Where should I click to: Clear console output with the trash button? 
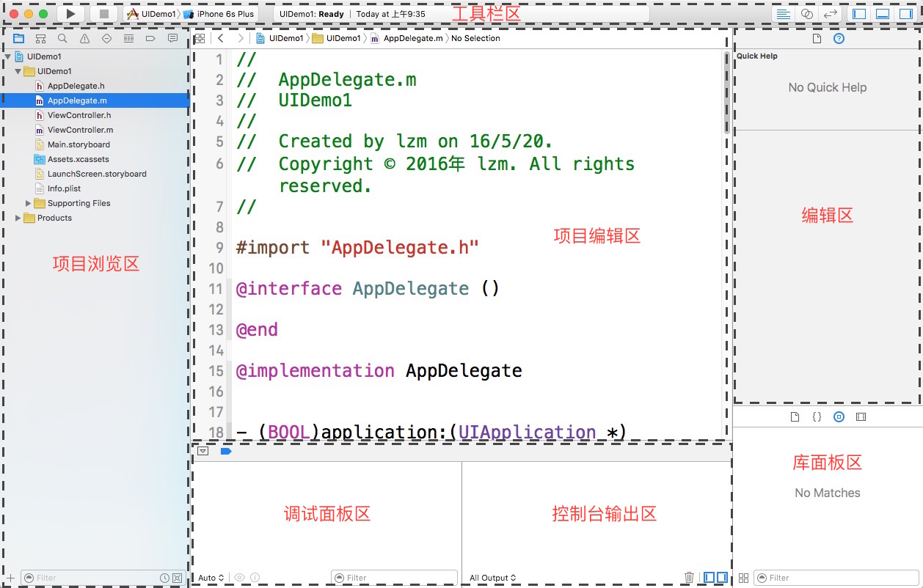[689, 578]
